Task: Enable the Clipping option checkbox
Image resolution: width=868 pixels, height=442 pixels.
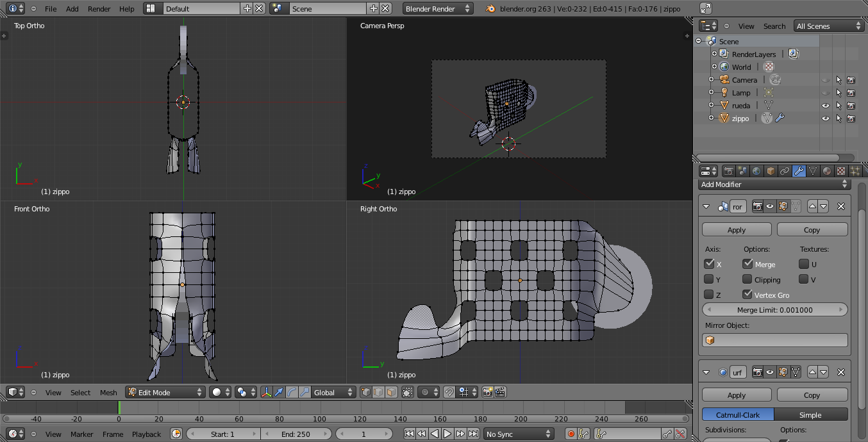Action: [x=747, y=279]
